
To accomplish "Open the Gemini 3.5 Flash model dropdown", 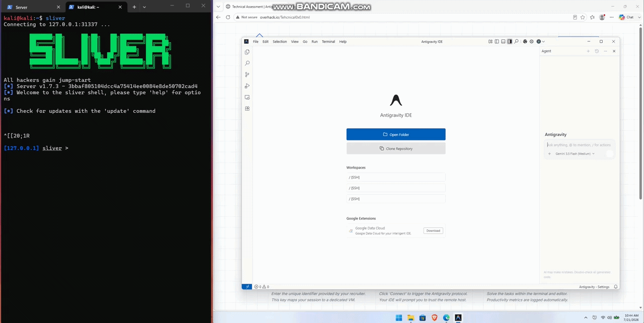I will point(575,154).
